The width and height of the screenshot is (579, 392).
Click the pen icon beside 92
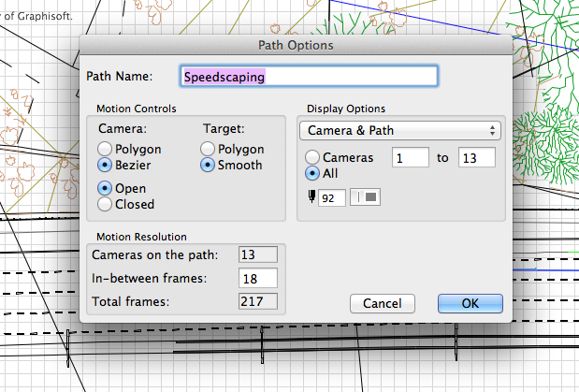(x=311, y=196)
